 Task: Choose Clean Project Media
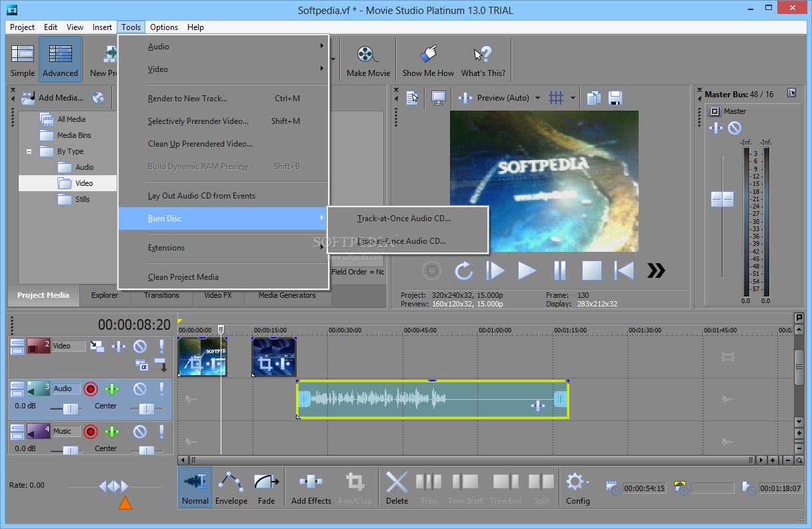point(223,276)
